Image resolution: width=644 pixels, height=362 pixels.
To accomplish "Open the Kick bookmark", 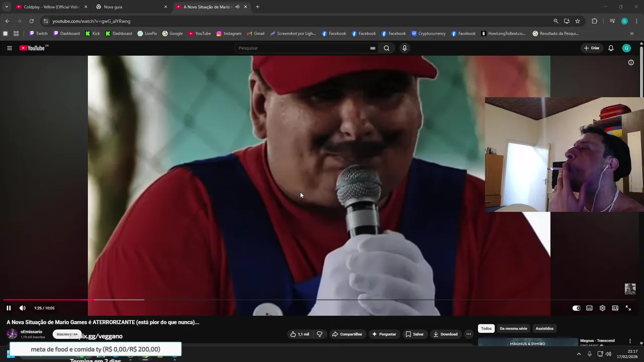I will (x=93, y=34).
